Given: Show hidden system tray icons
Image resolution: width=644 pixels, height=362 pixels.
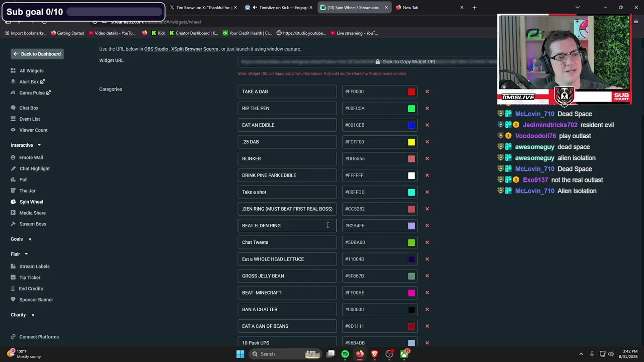Looking at the screenshot, I should tap(581, 354).
